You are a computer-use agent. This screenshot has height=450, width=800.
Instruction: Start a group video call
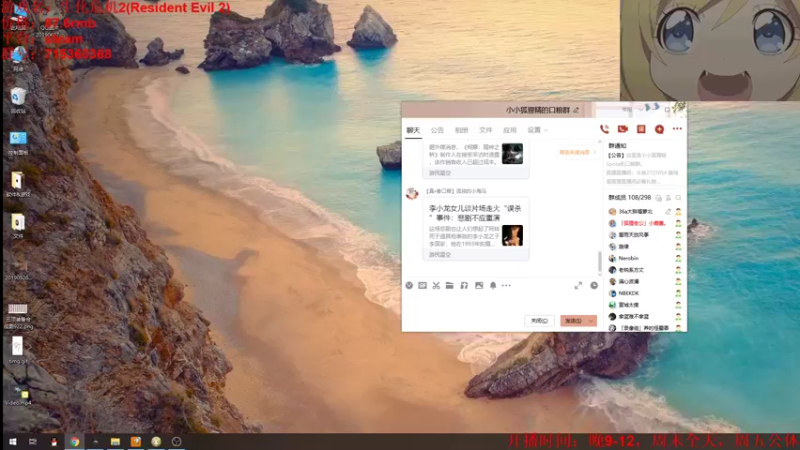tap(622, 129)
